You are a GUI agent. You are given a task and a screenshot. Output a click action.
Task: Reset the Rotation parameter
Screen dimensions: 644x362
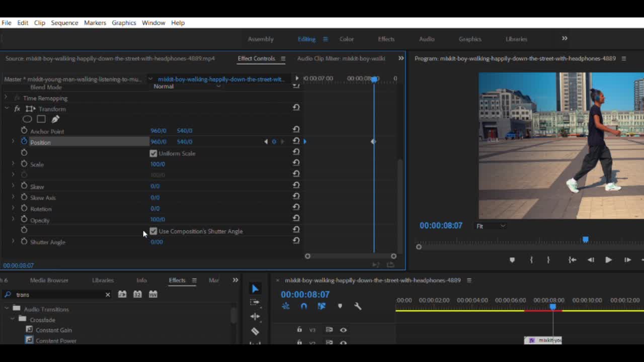(x=296, y=208)
